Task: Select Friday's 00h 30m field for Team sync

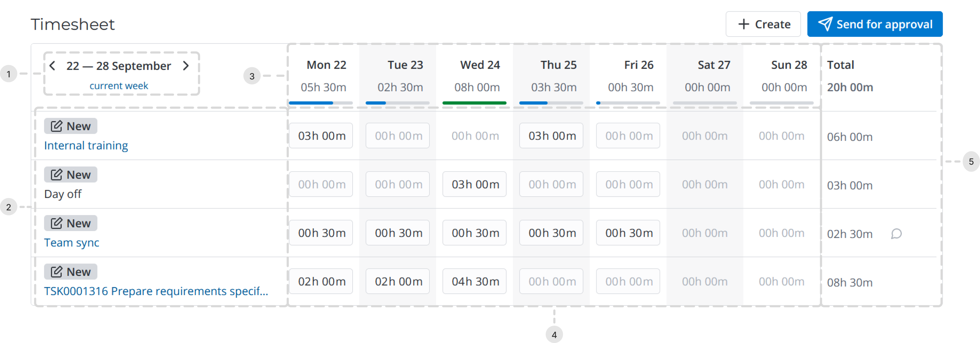Action: click(x=628, y=232)
